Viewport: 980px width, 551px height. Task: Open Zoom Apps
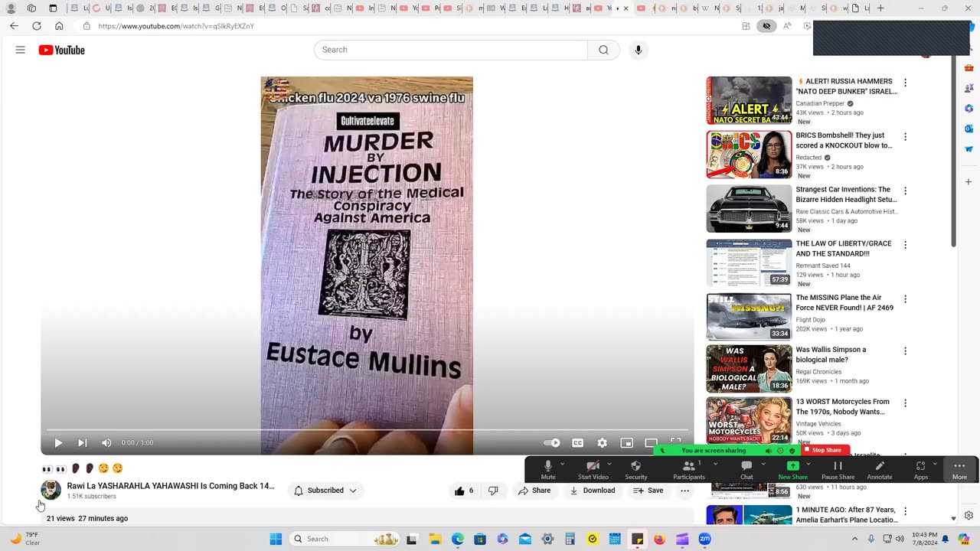tap(920, 469)
